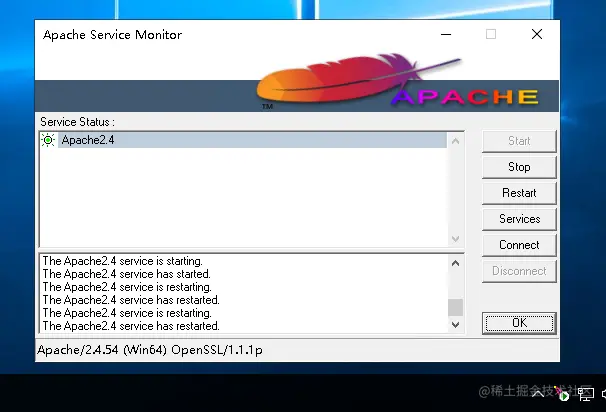Minimize the Apache Service Monitor window
This screenshot has width=606, height=412.
[446, 34]
